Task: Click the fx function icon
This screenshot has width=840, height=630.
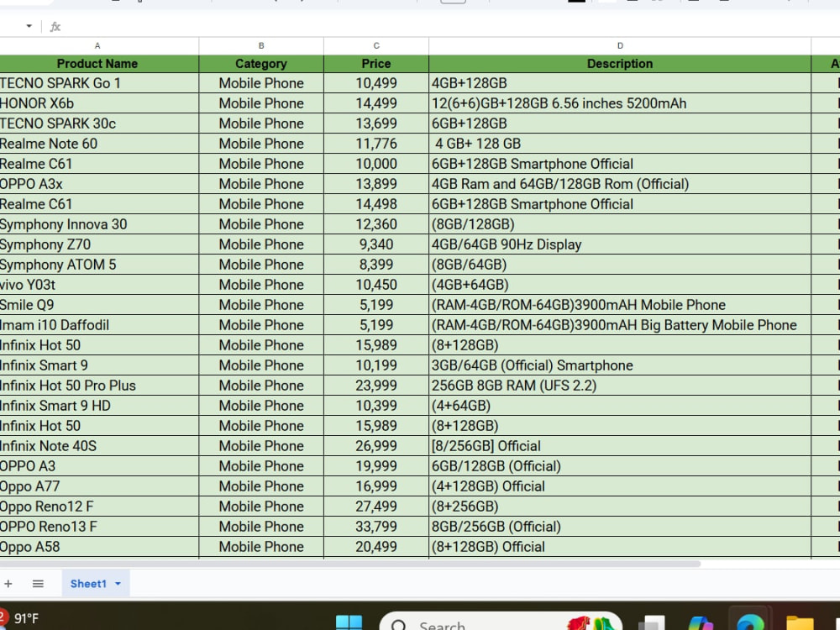Action: tap(55, 26)
